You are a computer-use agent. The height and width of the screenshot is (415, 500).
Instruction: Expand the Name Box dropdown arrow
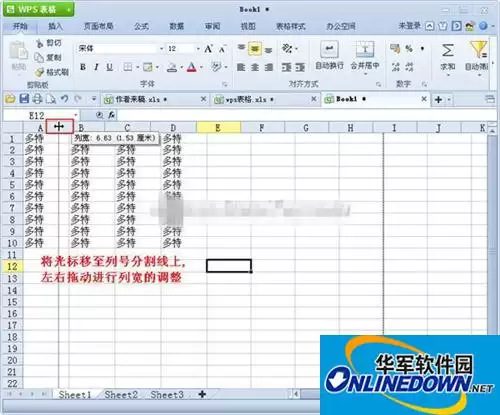point(76,115)
